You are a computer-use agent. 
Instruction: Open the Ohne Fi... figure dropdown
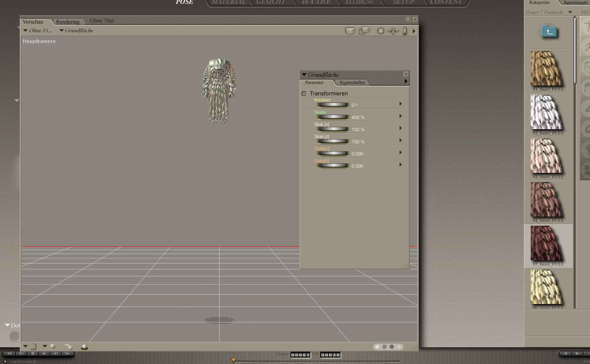[38, 30]
